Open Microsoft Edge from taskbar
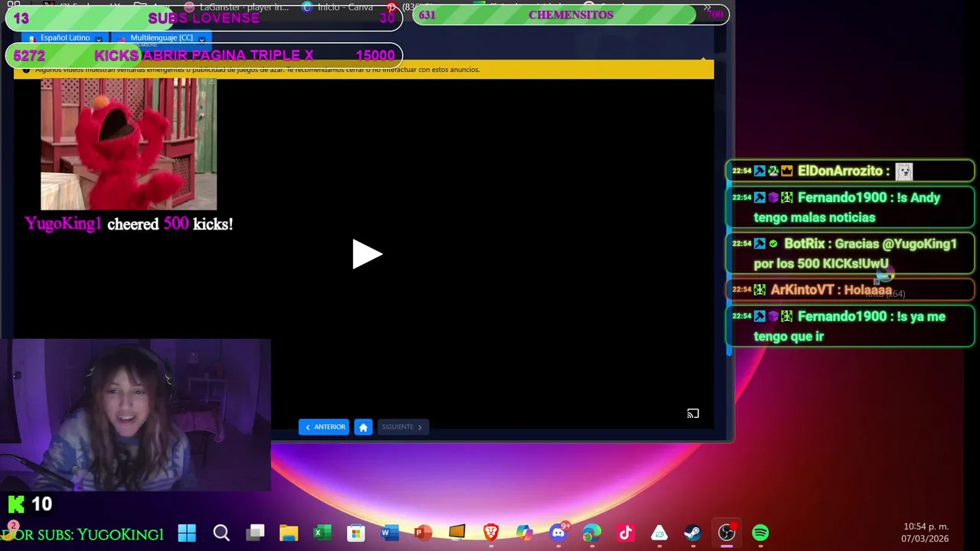This screenshot has width=980, height=551. click(x=592, y=533)
